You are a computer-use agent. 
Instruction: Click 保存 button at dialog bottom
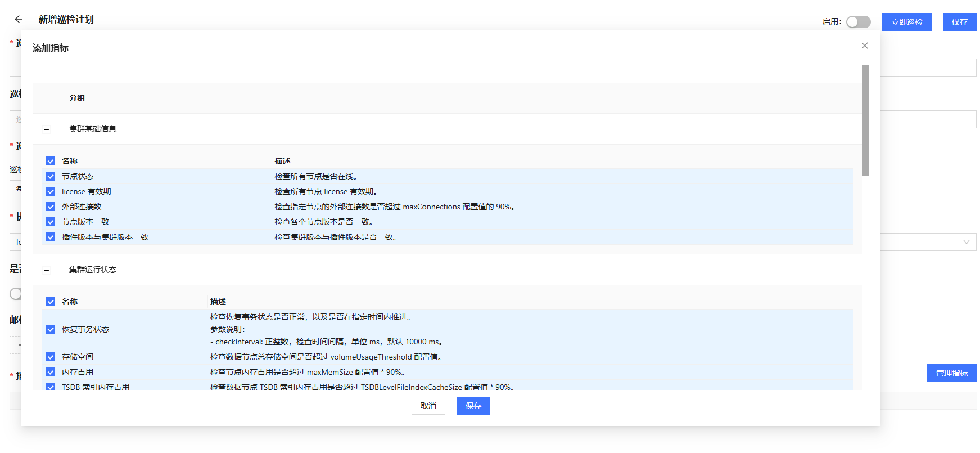pos(473,406)
